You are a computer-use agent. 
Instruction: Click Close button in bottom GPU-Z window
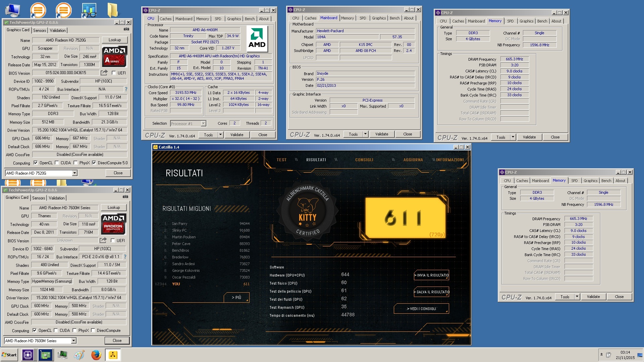[x=117, y=341]
